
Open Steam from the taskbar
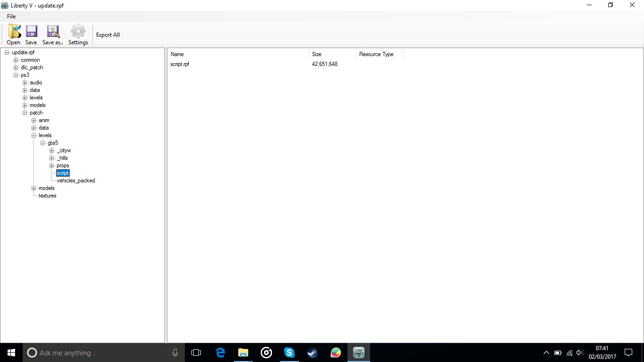click(x=312, y=353)
